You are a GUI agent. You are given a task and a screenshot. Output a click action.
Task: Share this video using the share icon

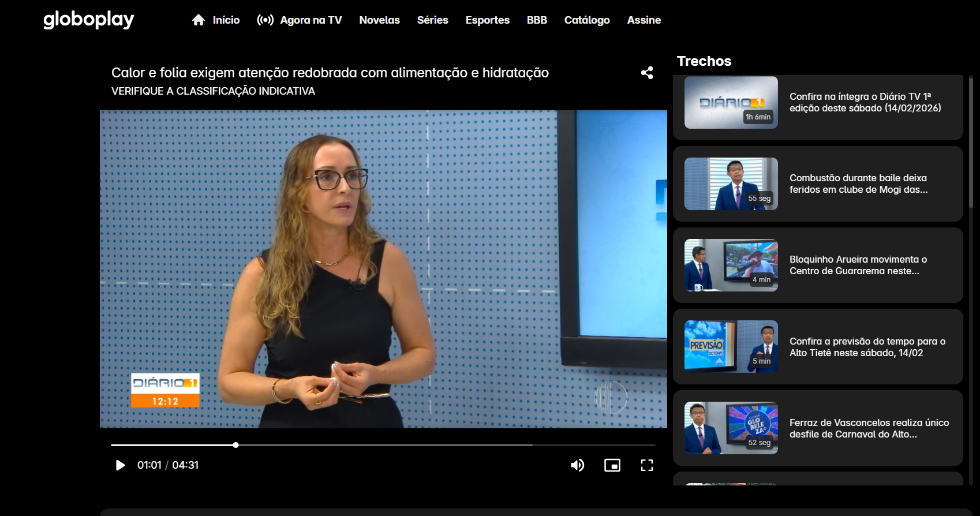pos(647,73)
